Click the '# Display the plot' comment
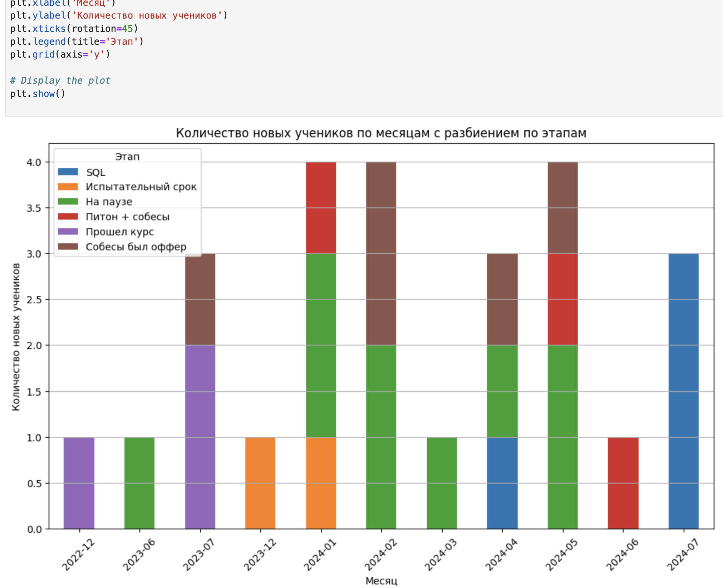The width and height of the screenshot is (723, 588). point(60,80)
